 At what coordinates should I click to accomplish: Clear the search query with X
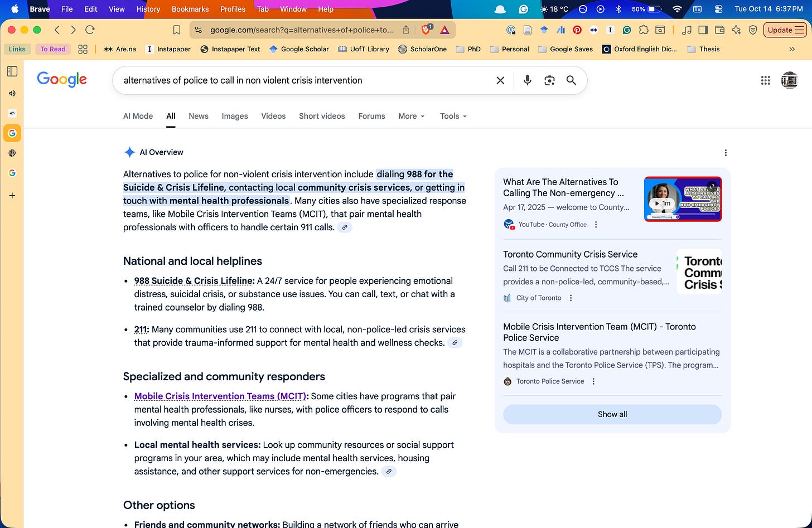tap(500, 80)
